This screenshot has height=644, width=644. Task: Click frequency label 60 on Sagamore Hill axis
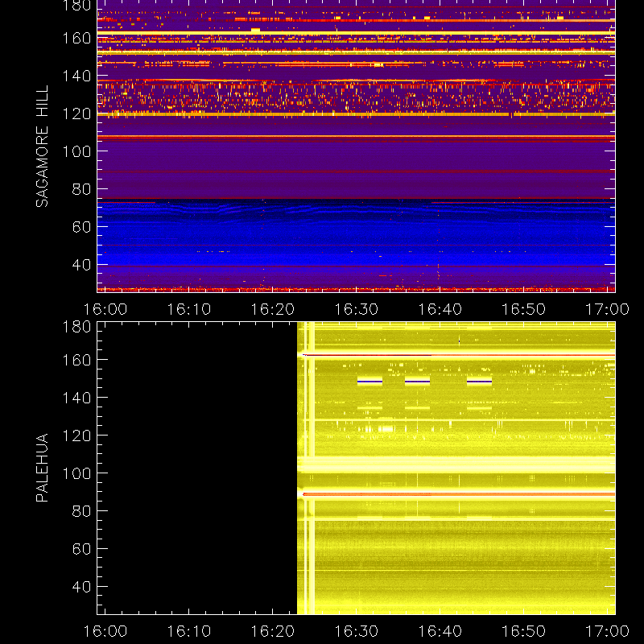pos(81,227)
